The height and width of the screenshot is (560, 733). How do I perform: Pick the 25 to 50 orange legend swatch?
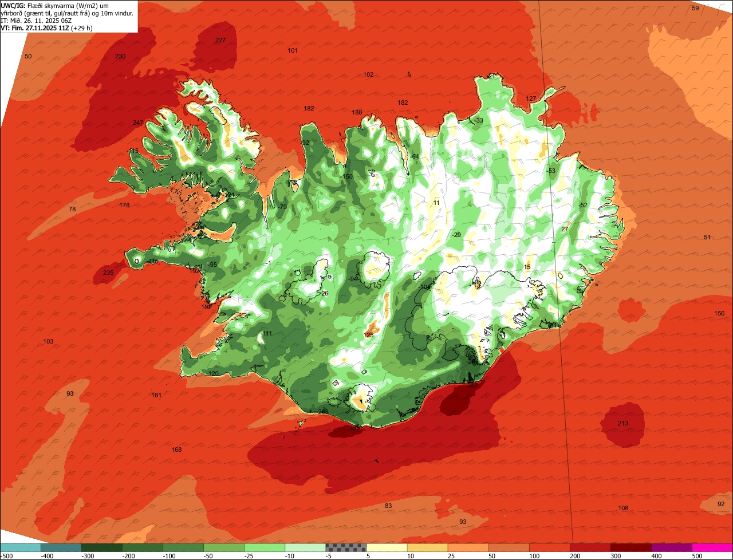point(468,548)
